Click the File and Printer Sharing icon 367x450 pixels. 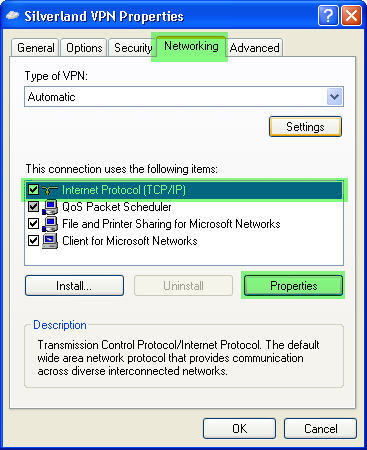pos(50,224)
